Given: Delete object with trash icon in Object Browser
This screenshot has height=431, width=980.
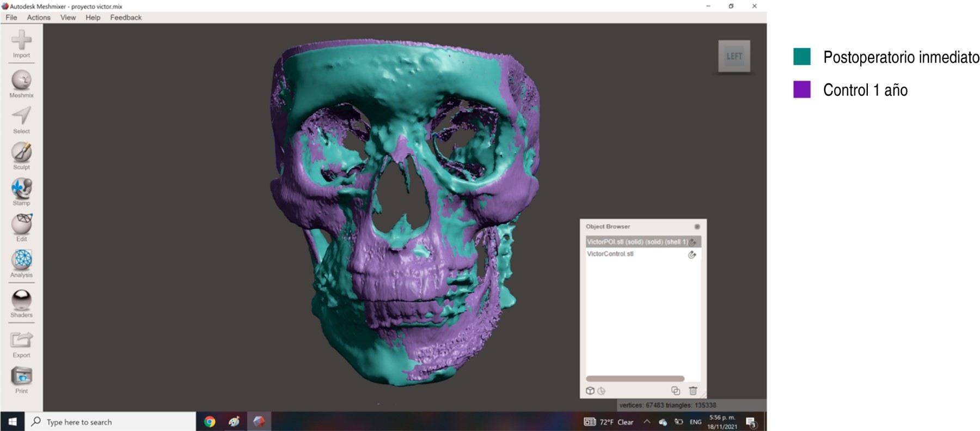Looking at the screenshot, I should point(693,391).
